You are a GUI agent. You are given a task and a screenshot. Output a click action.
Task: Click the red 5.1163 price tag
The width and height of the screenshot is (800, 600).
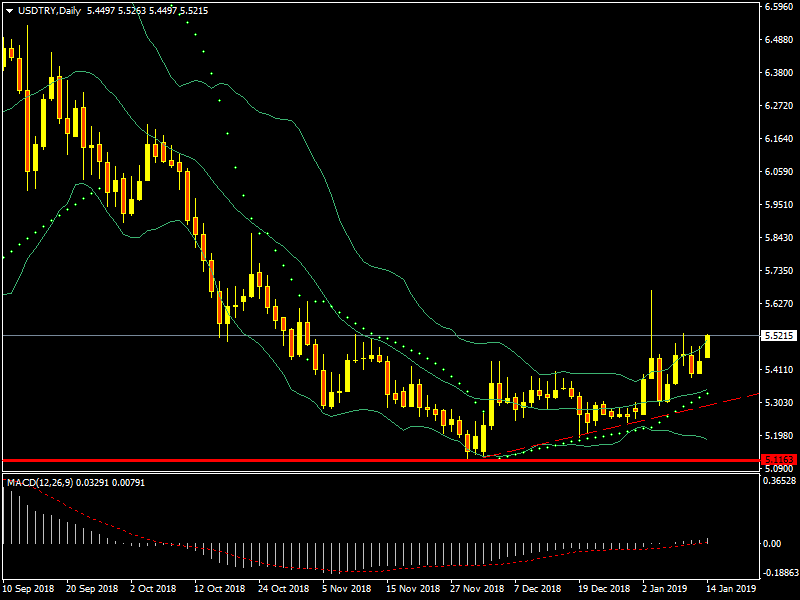coord(778,460)
